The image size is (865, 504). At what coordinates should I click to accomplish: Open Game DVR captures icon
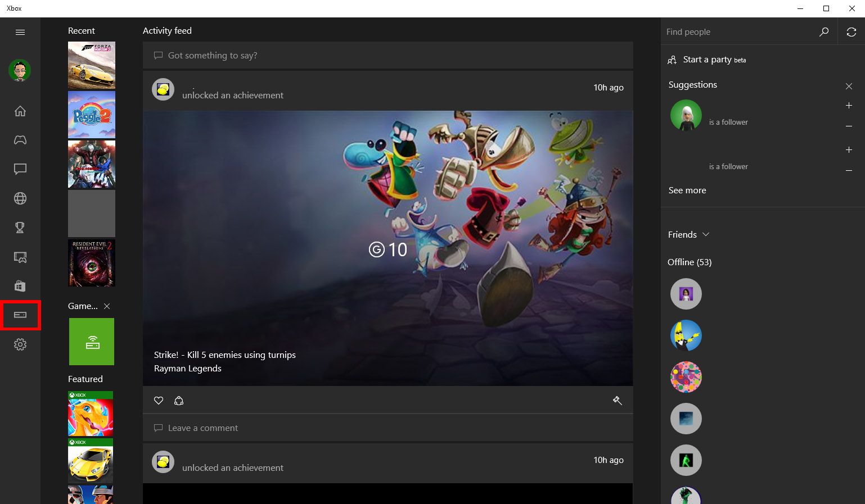coord(20,257)
